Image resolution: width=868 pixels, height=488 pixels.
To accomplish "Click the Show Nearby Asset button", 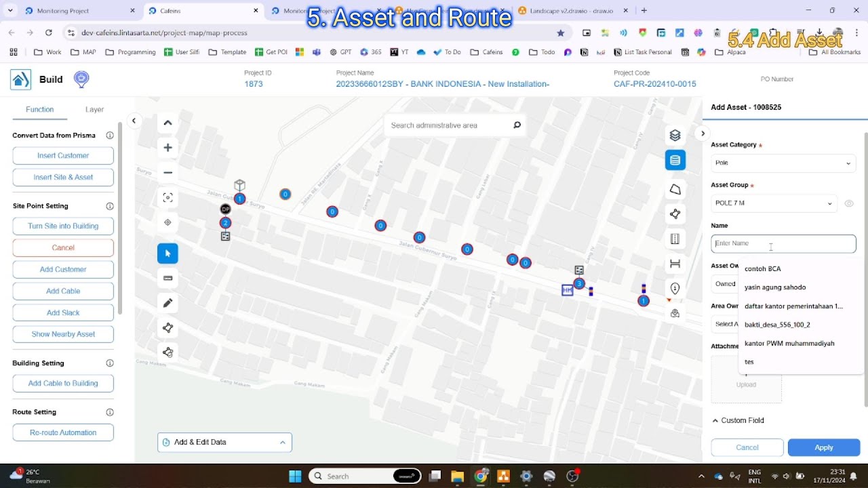I will 63,334.
